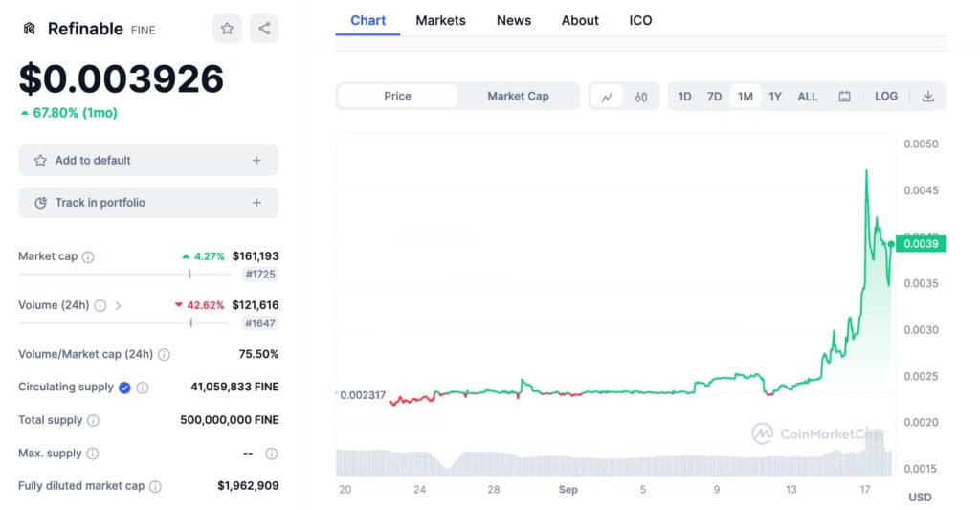
Task: Click the green 0.0039 price marker
Action: (x=921, y=244)
